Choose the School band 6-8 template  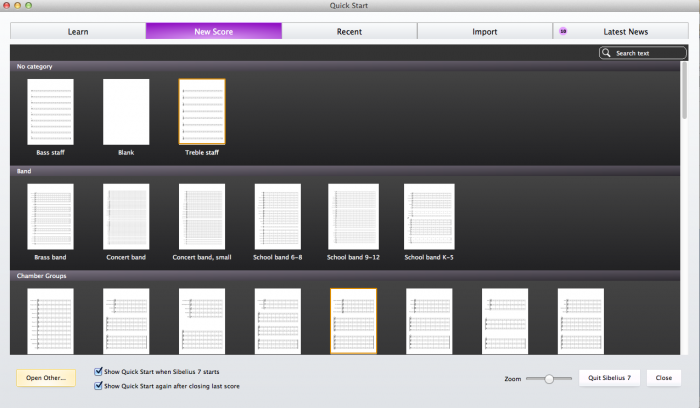click(x=278, y=216)
